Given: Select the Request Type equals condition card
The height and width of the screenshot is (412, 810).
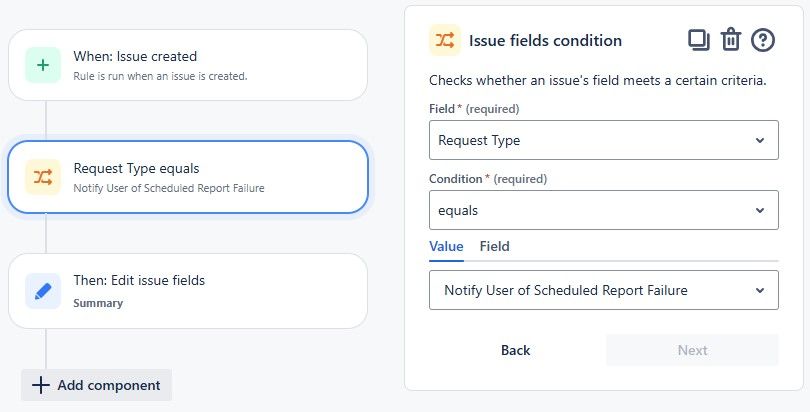Looking at the screenshot, I should coord(188,177).
